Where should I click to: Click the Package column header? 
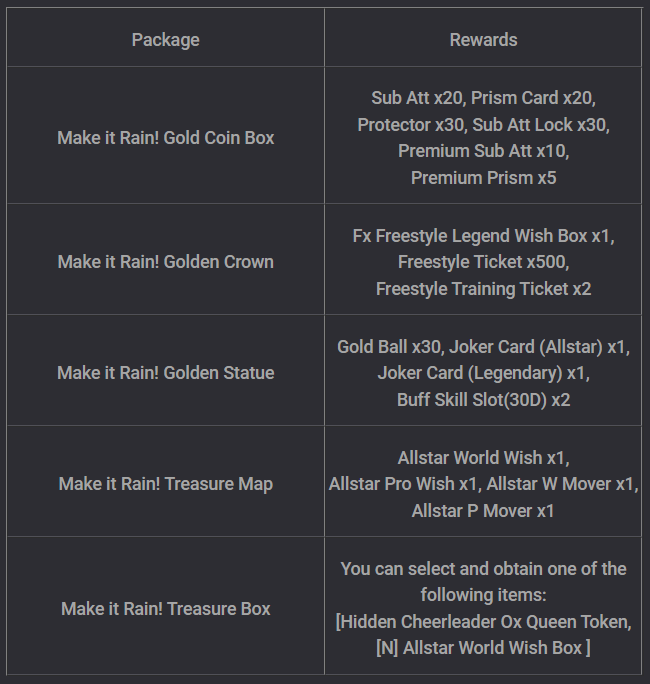coord(165,40)
